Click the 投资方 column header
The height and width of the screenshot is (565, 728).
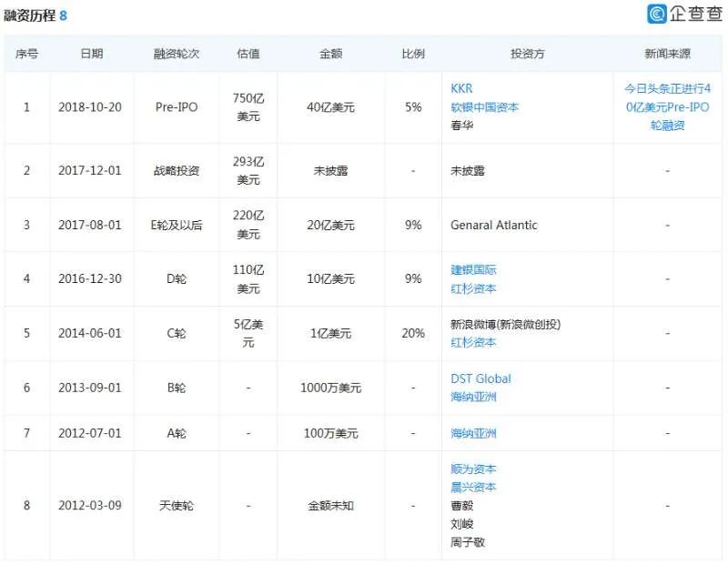(527, 54)
